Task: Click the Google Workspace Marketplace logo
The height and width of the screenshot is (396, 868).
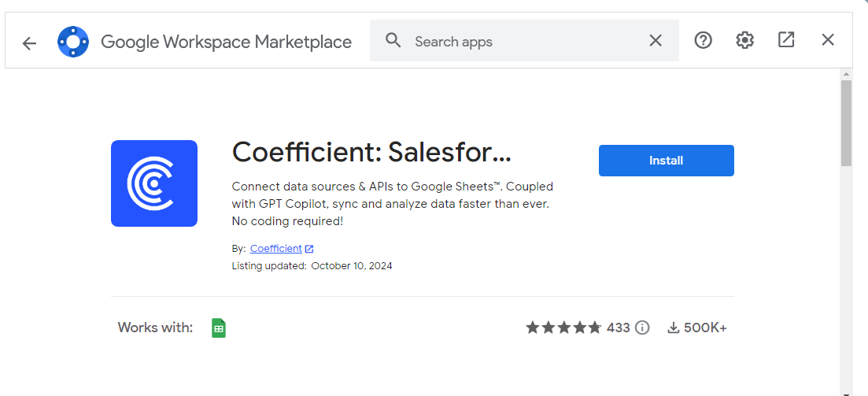Action: point(73,42)
